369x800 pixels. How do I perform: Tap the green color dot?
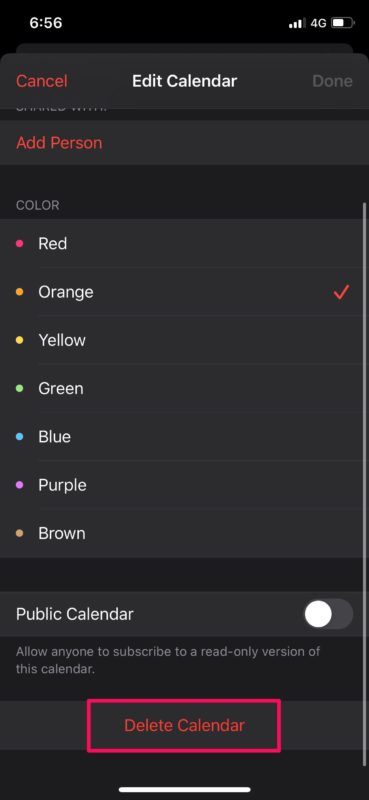pos(20,388)
